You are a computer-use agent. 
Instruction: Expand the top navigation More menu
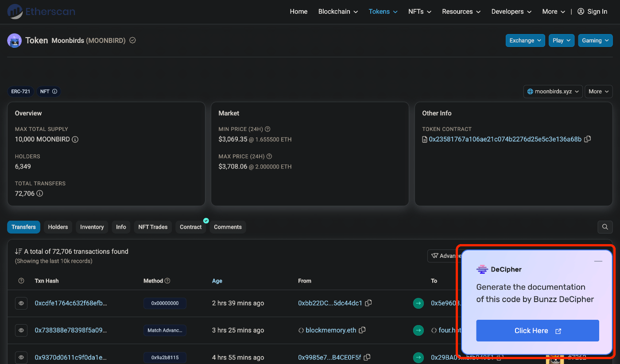(x=554, y=11)
